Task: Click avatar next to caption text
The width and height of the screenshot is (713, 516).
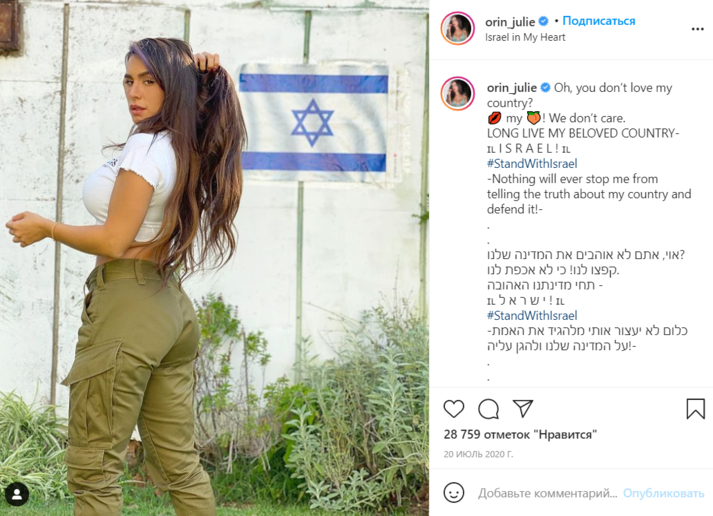Action: click(457, 93)
